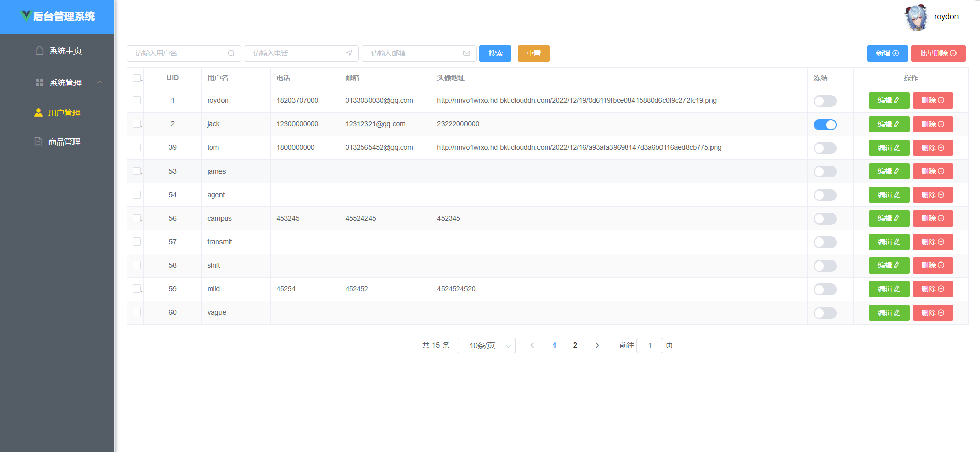Image resolution: width=980 pixels, height=452 pixels.
Task: Edit the campus user row
Action: (x=889, y=218)
